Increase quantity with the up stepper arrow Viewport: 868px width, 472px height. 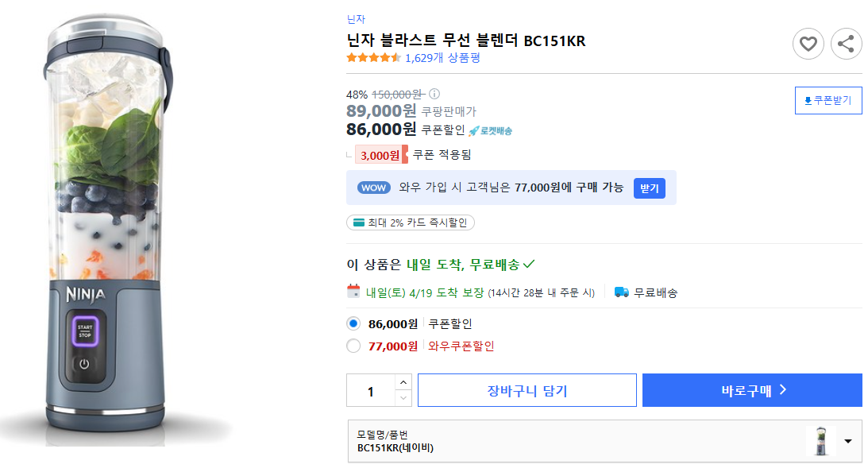403,383
